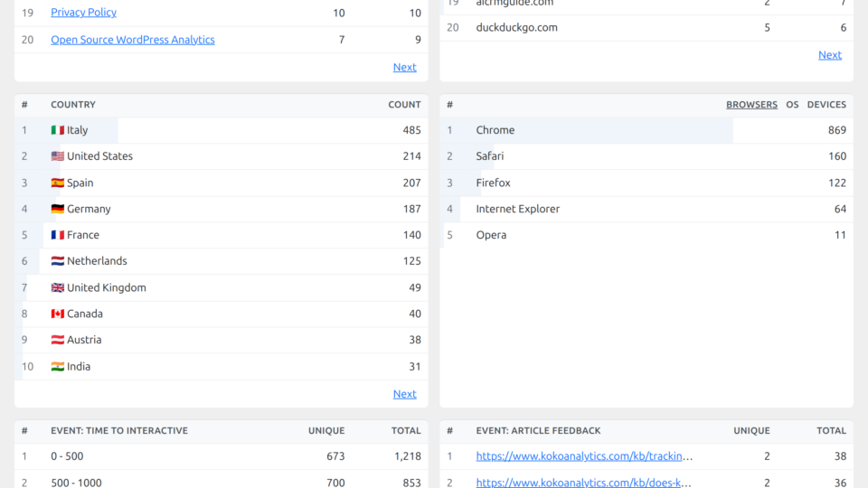
Task: Click Safari's count value 160
Action: [837, 156]
